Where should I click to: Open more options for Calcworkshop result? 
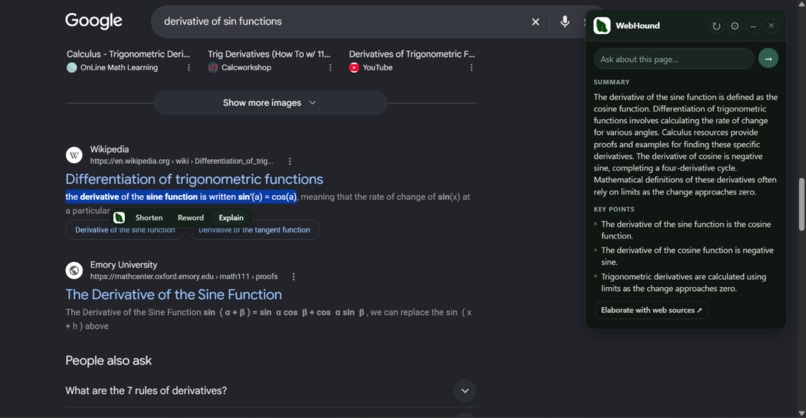coord(330,67)
